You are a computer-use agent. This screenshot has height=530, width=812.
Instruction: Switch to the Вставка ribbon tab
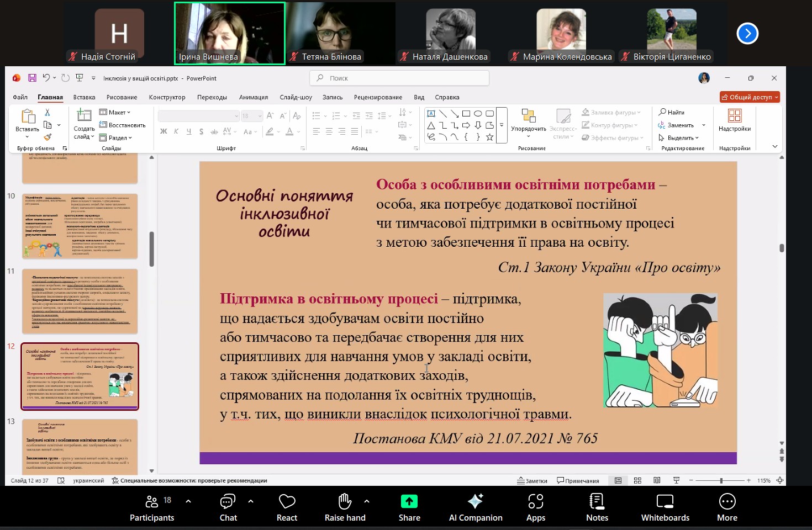pyautogui.click(x=84, y=97)
